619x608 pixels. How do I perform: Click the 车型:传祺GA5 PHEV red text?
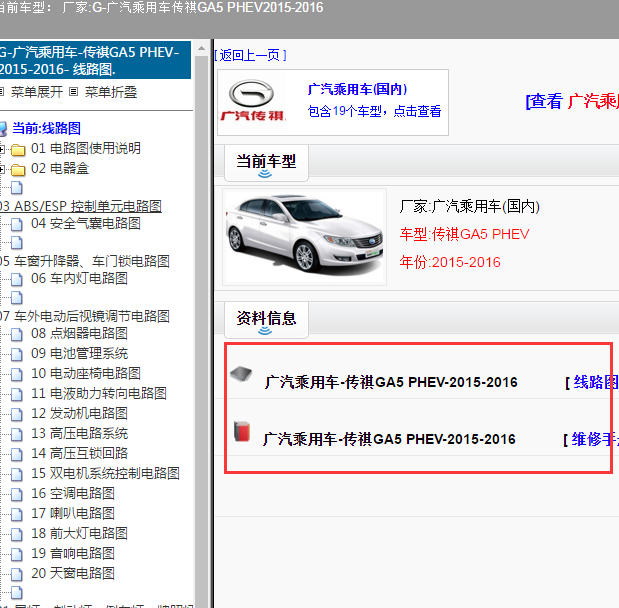(x=464, y=234)
